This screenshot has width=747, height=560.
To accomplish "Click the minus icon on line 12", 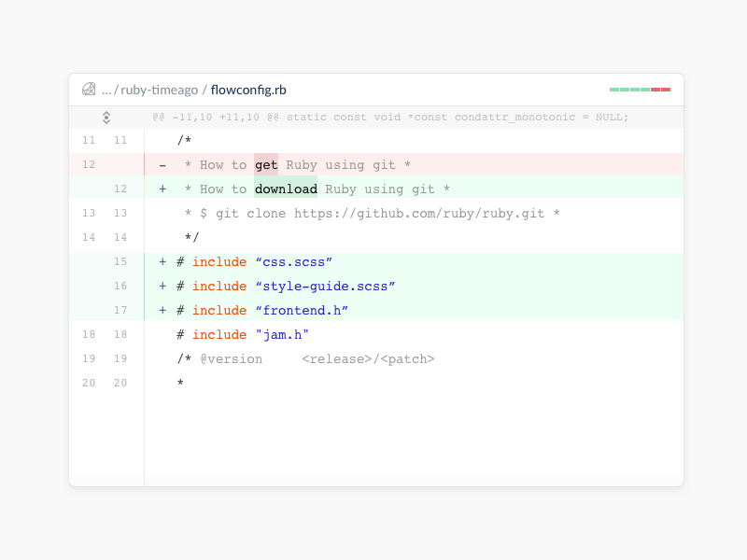I will click(162, 164).
